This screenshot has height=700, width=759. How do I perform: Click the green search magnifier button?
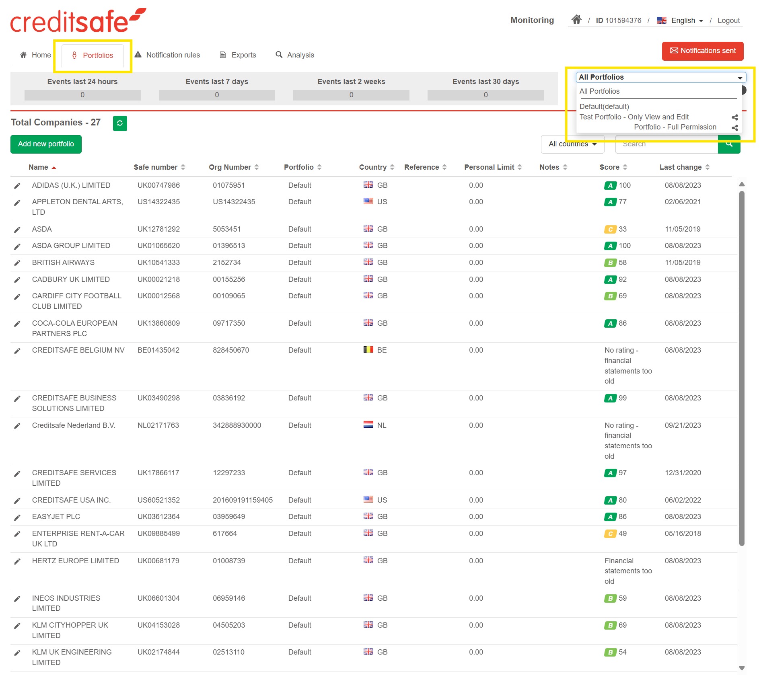(x=729, y=144)
